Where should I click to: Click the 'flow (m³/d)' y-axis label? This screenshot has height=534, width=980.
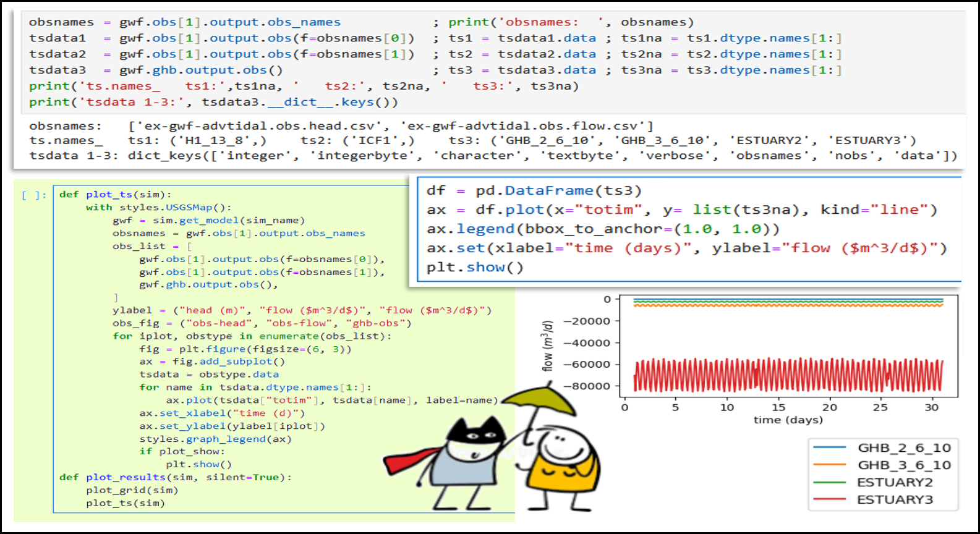pos(547,346)
